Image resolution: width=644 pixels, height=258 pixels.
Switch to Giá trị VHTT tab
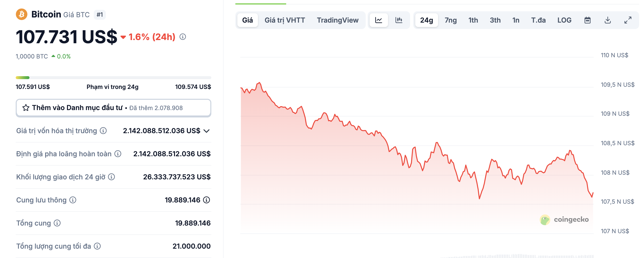coord(285,20)
